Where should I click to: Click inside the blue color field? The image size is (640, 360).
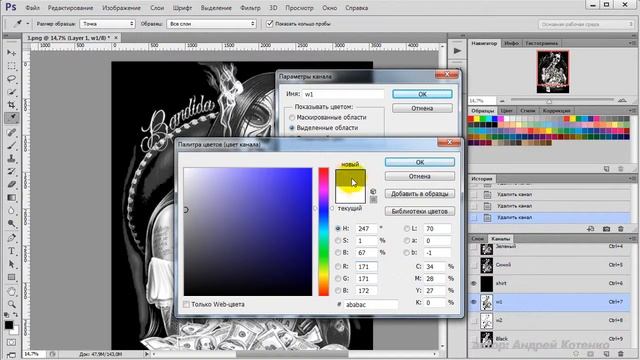(248, 232)
